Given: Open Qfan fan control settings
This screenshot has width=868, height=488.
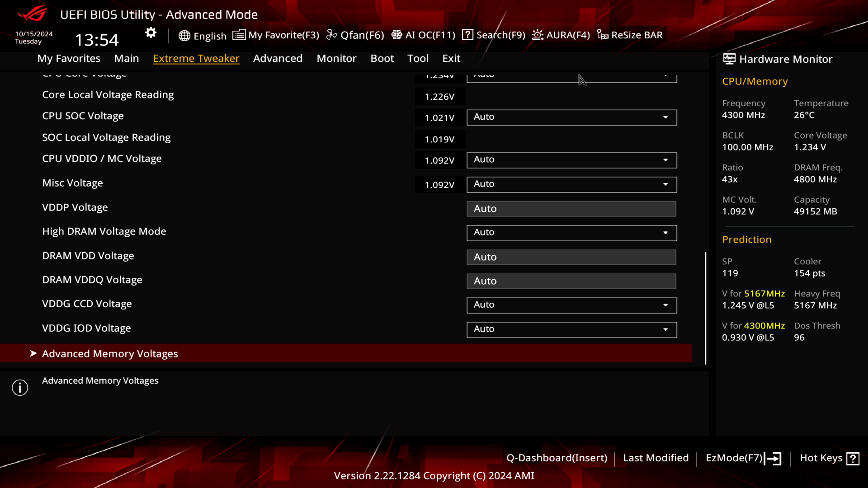Looking at the screenshot, I should pos(357,34).
